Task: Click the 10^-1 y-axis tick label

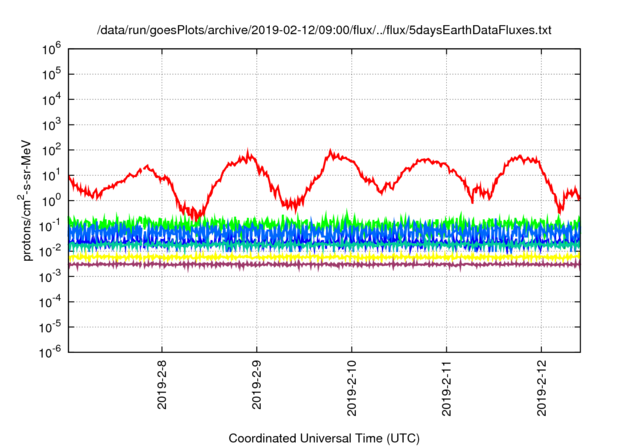Action: pos(50,226)
